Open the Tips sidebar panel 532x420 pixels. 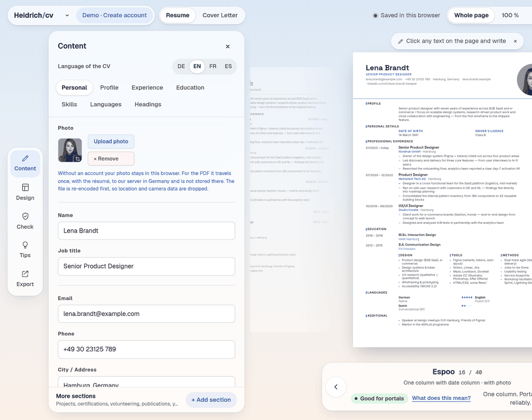coord(25,250)
